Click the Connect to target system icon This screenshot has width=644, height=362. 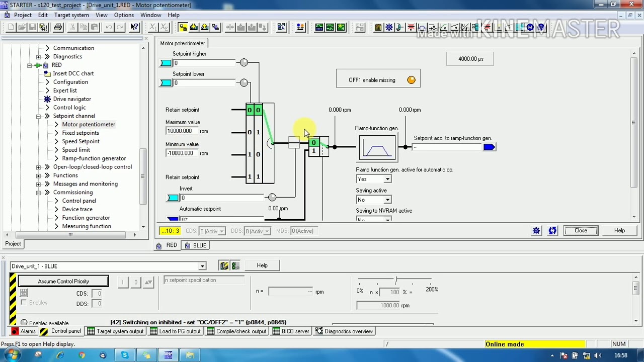(x=183, y=27)
